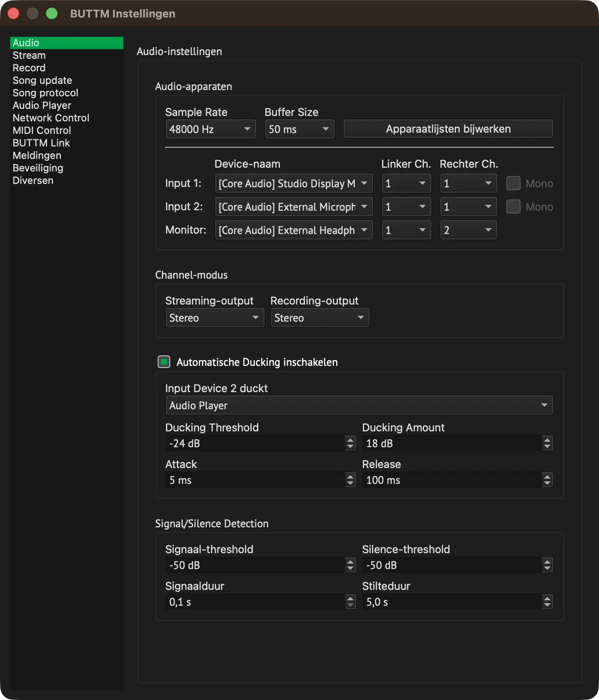Open Diversen settings
The width and height of the screenshot is (599, 700).
pos(67,181)
